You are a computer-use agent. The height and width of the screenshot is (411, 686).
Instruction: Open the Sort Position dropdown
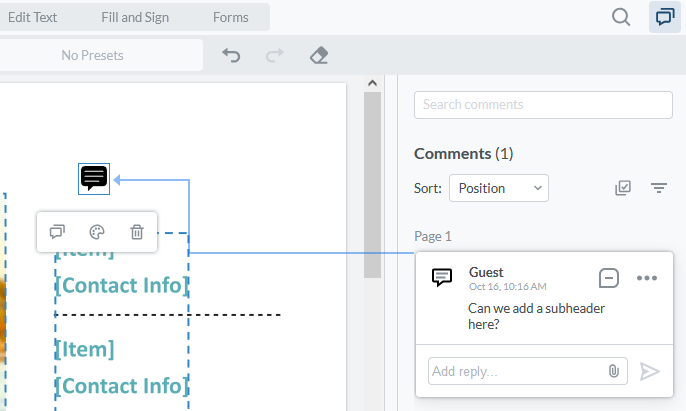coord(498,188)
